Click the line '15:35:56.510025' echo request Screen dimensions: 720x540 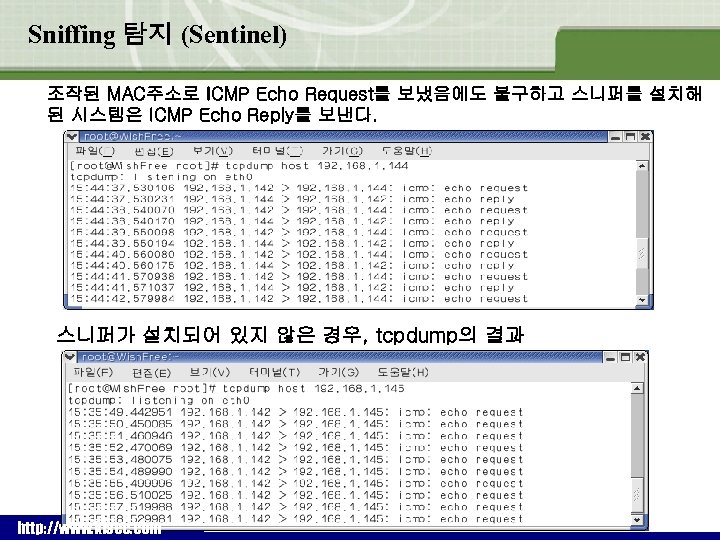tap(296, 495)
